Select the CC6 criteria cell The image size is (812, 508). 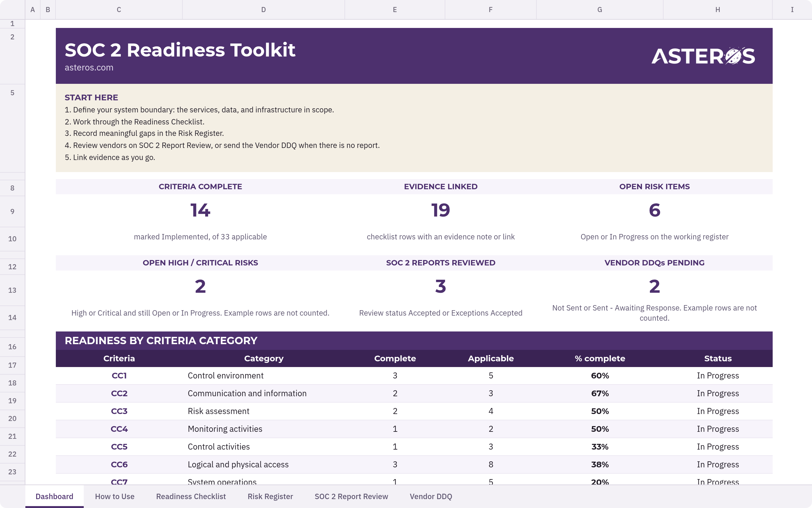click(x=119, y=465)
